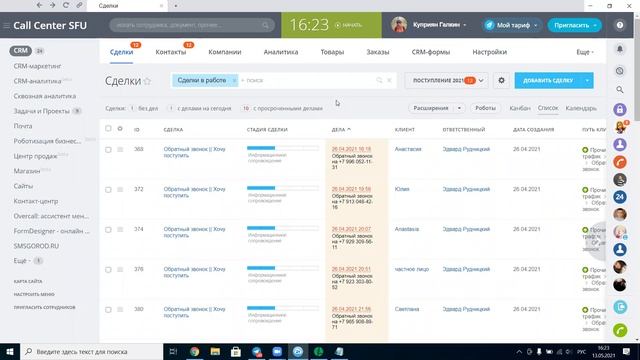Open the teal copy icon in right sidebar
This screenshot has width=640, height=360.
(x=620, y=307)
